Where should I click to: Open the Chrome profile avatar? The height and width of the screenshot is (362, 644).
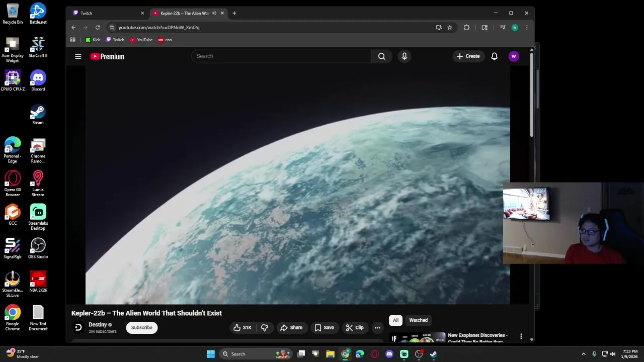pos(515,28)
